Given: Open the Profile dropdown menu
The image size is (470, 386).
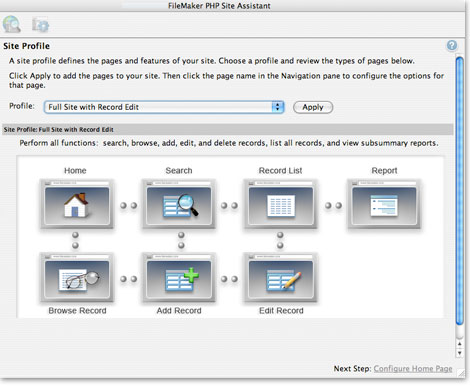Looking at the screenshot, I should click(164, 107).
